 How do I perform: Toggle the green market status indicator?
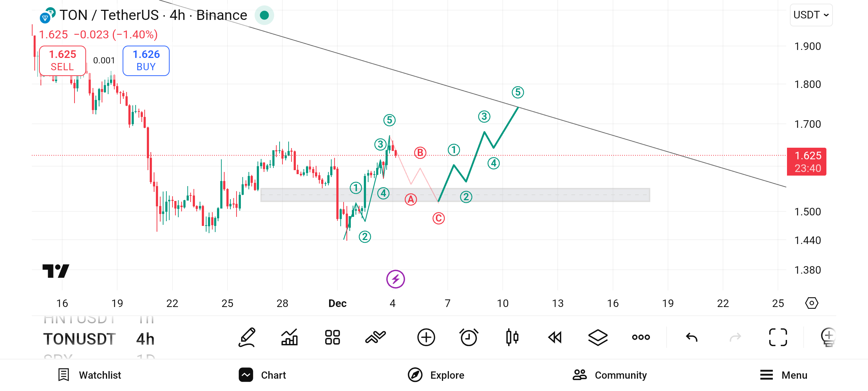click(264, 15)
